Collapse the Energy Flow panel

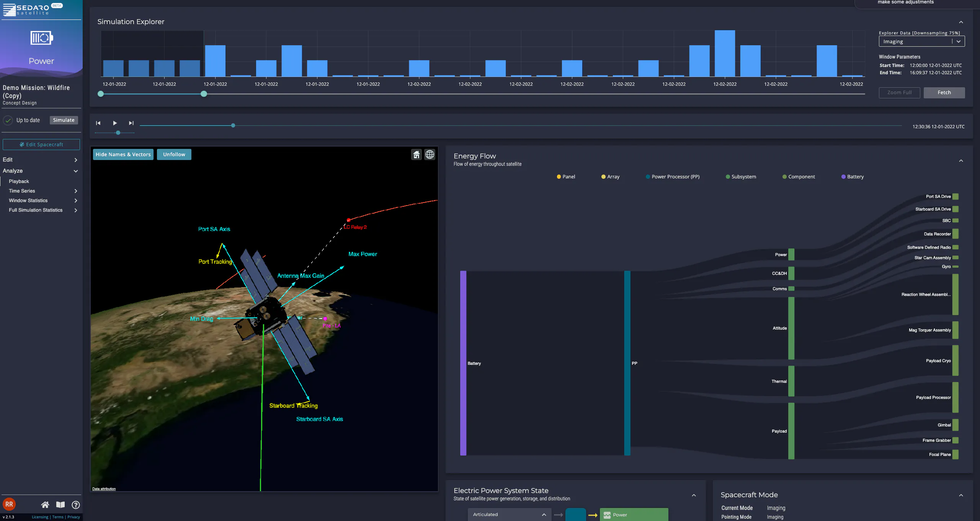tap(961, 161)
